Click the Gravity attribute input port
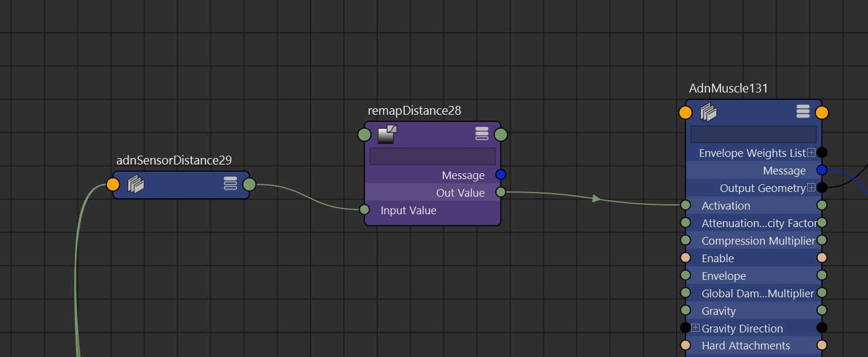The image size is (868, 357). 686,310
